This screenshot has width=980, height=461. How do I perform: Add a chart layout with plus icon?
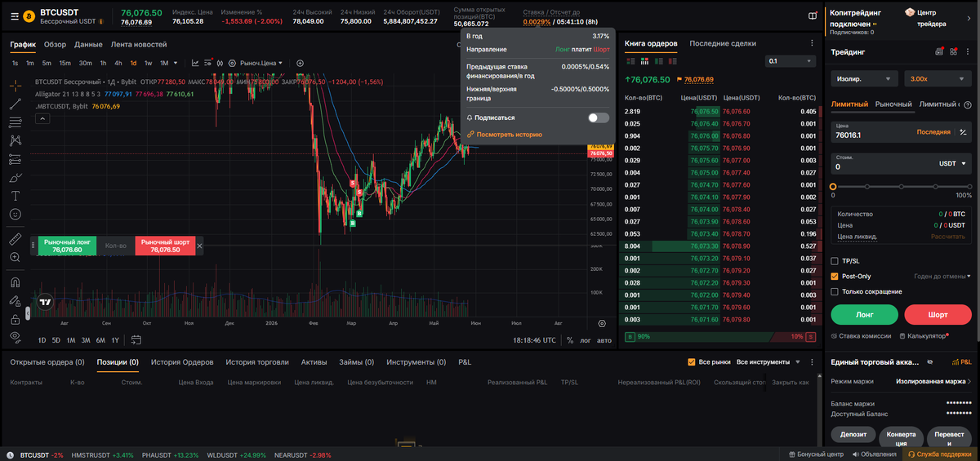300,63
